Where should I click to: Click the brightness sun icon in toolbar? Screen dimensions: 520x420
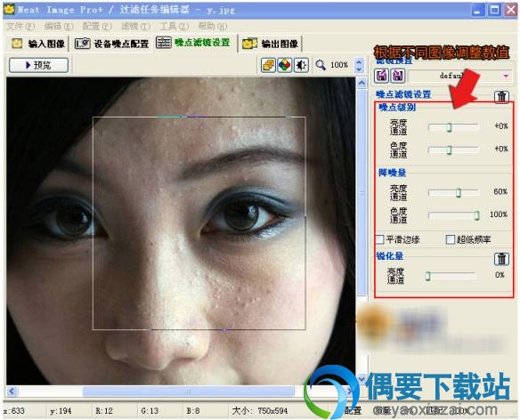[301, 65]
